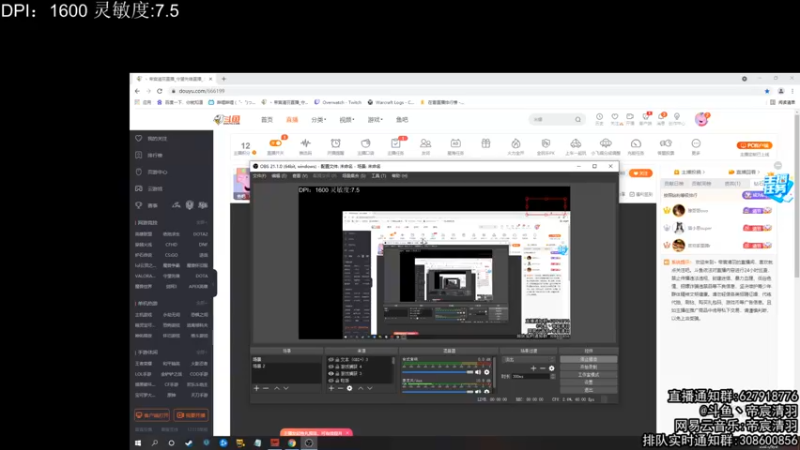
Task: Click the Douyu logo in the header
Action: click(228, 119)
